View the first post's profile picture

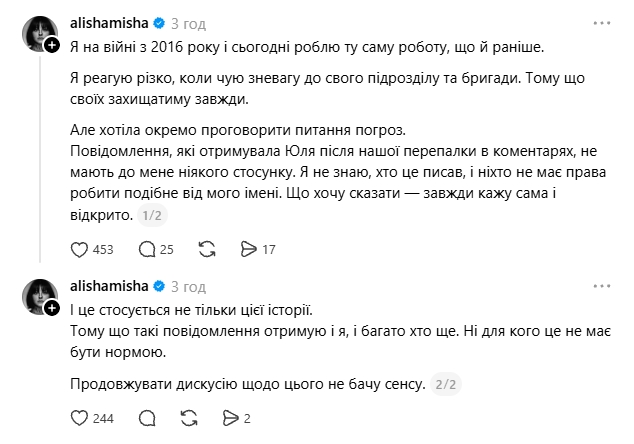40,34
